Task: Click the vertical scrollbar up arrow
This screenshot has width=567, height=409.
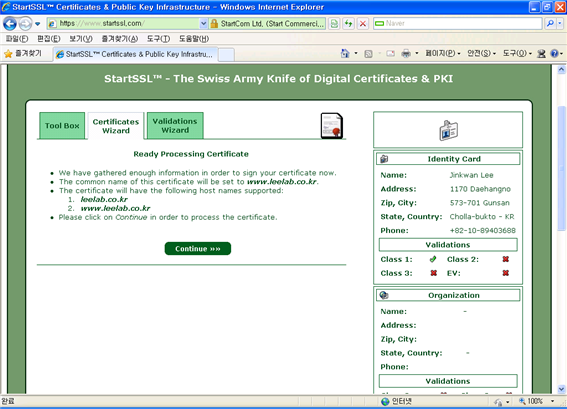Action: [x=561, y=70]
